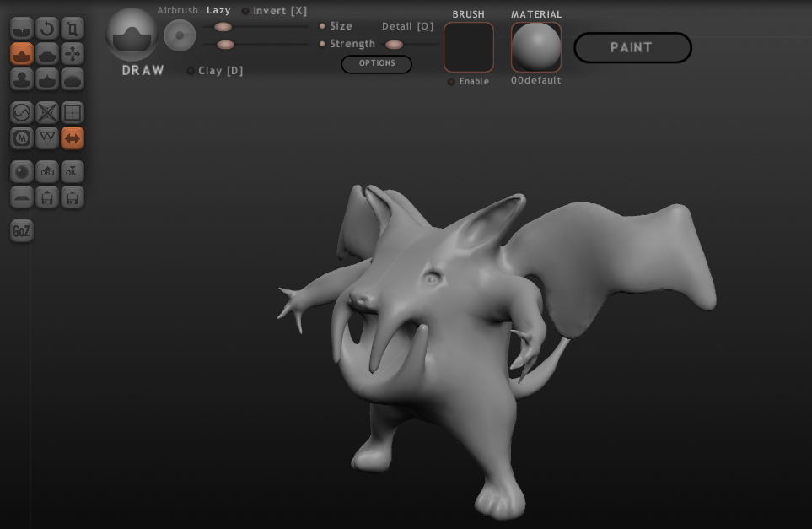Pick the Grab tool
The width and height of the screenshot is (812, 529).
pos(73,52)
